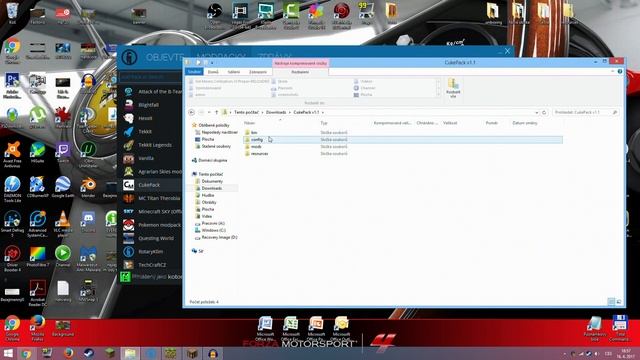This screenshot has width=640, height=360.
Task: Choose the RotaryKlim modpack
Action: click(150, 252)
